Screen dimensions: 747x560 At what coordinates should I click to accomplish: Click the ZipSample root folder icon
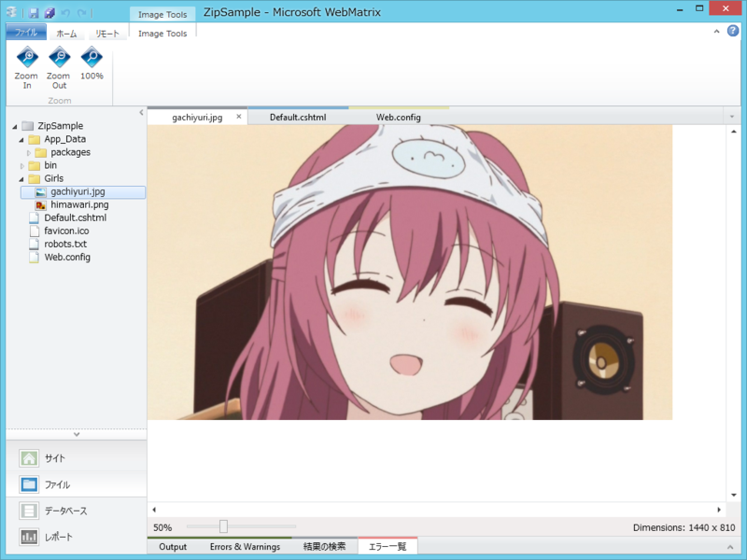tap(28, 126)
